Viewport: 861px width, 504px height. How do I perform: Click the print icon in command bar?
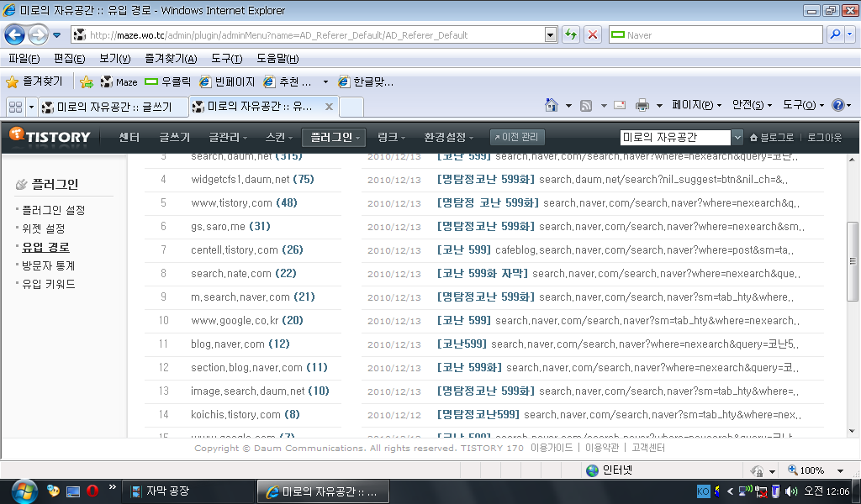[642, 106]
